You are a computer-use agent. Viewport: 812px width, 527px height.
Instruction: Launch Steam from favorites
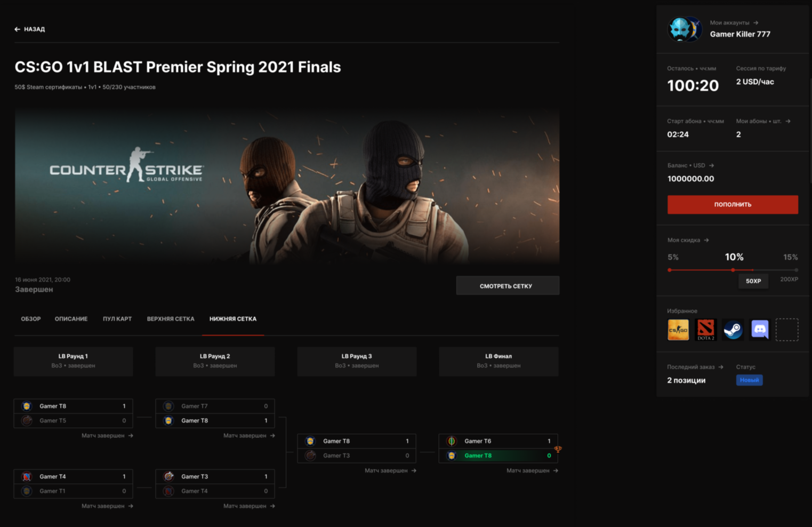point(733,330)
